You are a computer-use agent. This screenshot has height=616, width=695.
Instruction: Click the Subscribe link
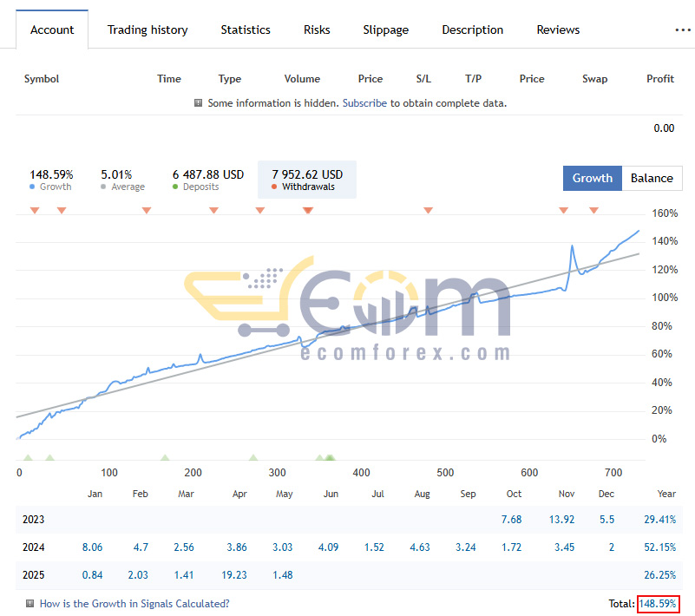(x=364, y=103)
